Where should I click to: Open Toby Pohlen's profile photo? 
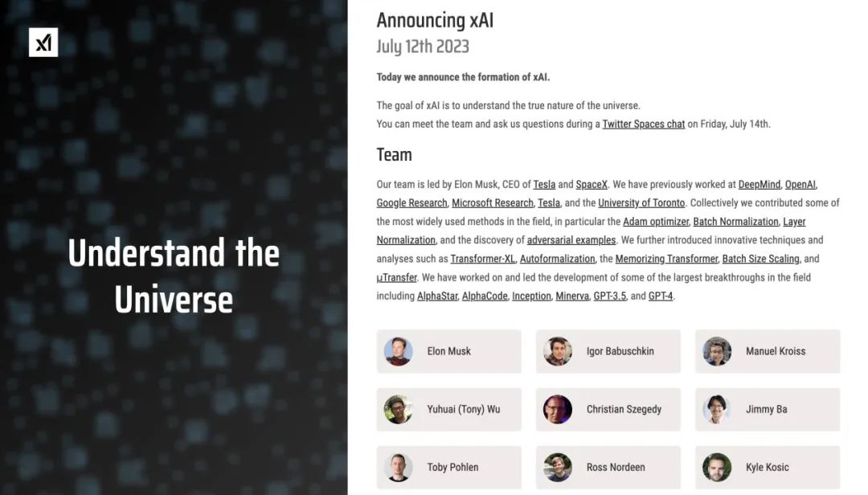click(x=398, y=468)
